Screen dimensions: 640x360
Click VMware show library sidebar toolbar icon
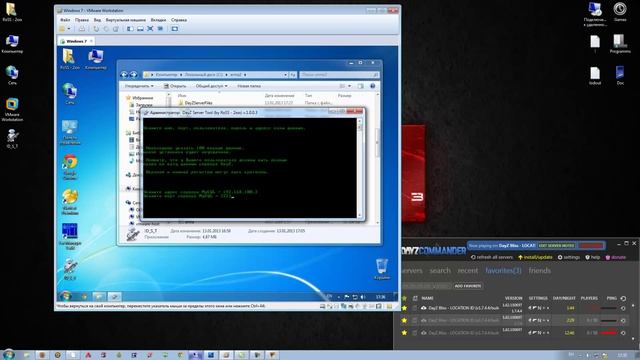[130, 29]
